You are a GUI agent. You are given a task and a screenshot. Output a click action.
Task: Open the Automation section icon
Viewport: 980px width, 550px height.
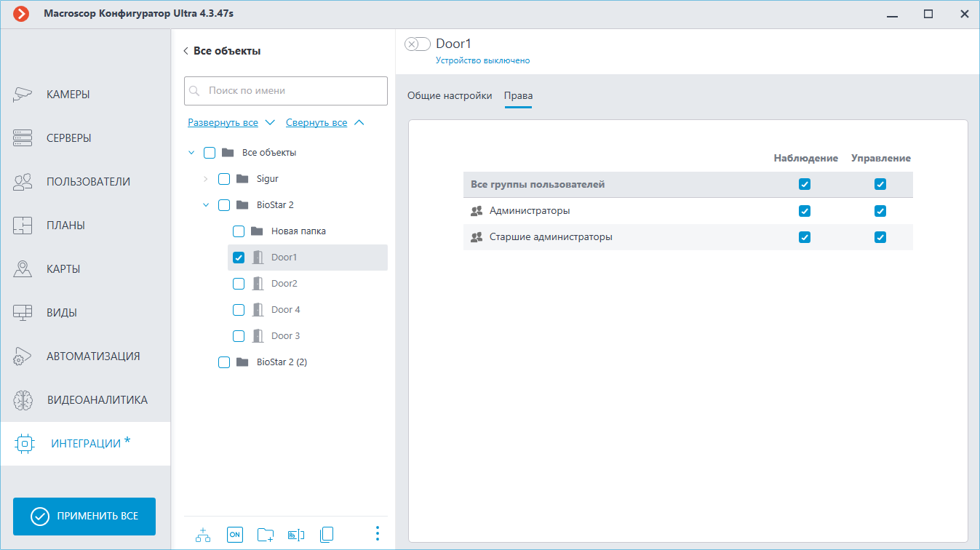[23, 356]
